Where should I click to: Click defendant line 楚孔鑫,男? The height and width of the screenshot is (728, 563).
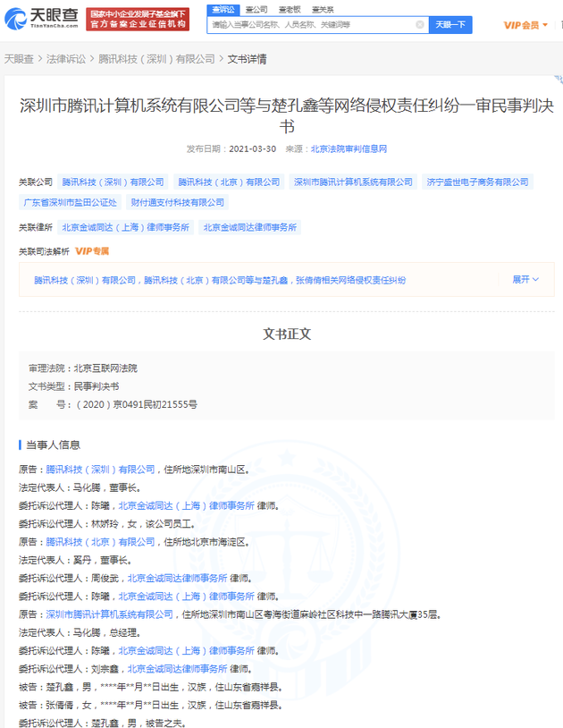click(x=150, y=687)
